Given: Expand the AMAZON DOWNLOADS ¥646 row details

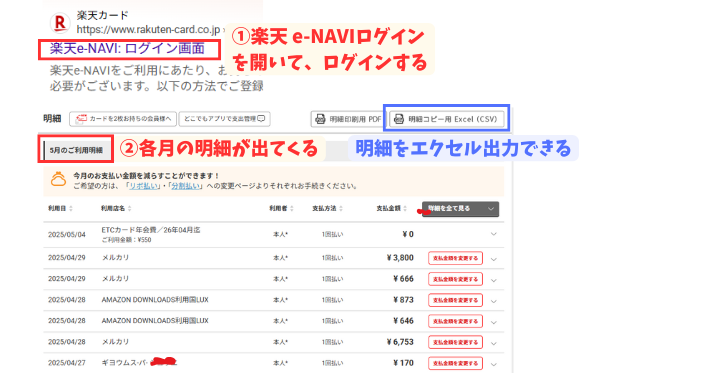Looking at the screenshot, I should [494, 322].
